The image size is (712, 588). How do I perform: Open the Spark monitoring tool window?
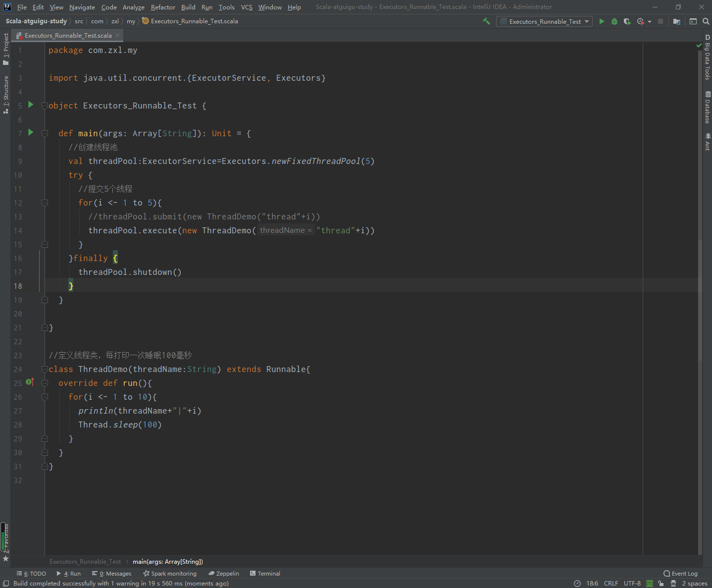point(170,574)
